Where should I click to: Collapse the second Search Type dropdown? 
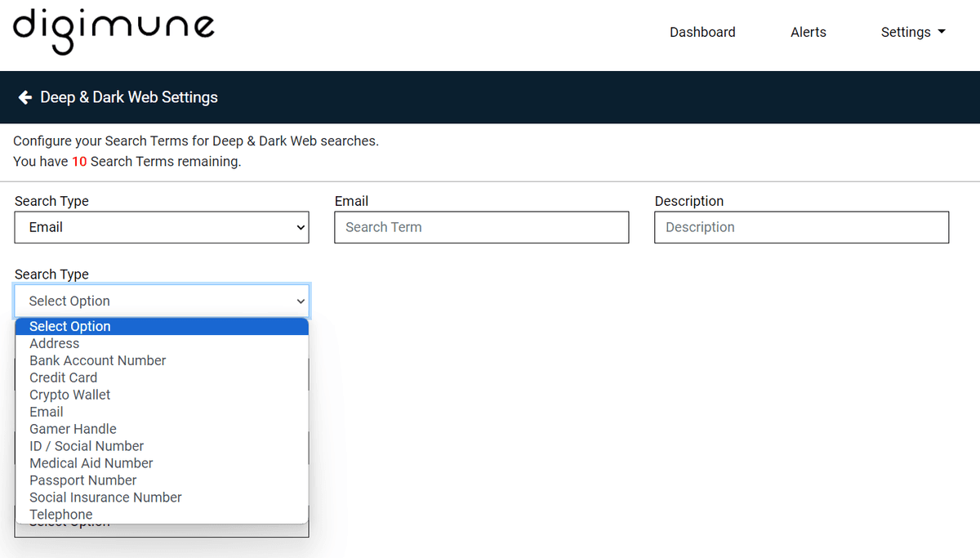[x=162, y=301]
